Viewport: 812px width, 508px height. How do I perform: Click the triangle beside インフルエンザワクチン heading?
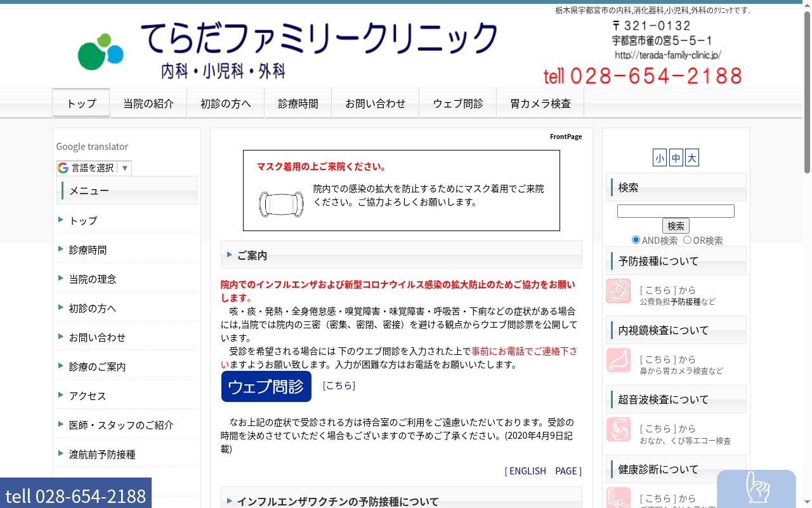pos(230,501)
